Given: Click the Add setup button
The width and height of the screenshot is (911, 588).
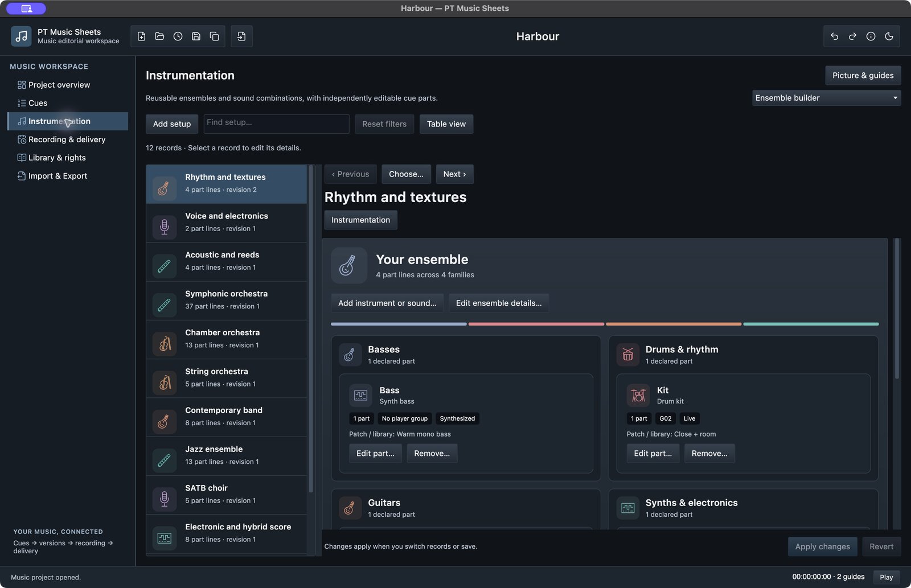Looking at the screenshot, I should click(172, 124).
